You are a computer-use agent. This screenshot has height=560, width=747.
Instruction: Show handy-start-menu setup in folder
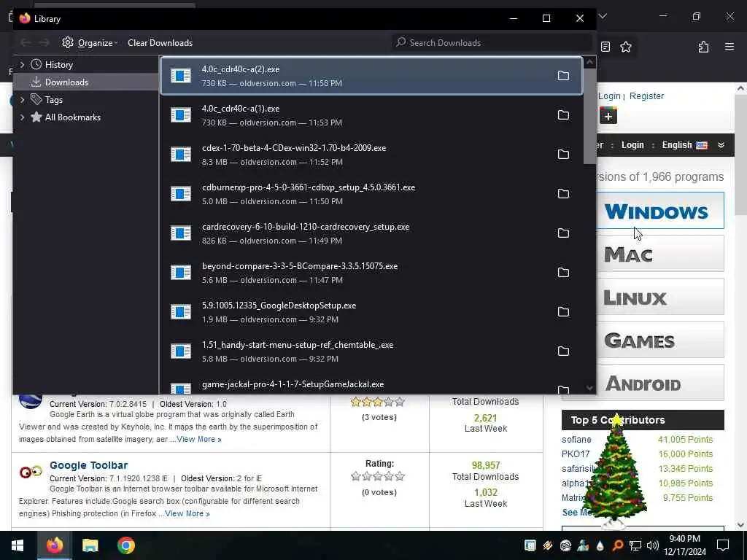563,351
